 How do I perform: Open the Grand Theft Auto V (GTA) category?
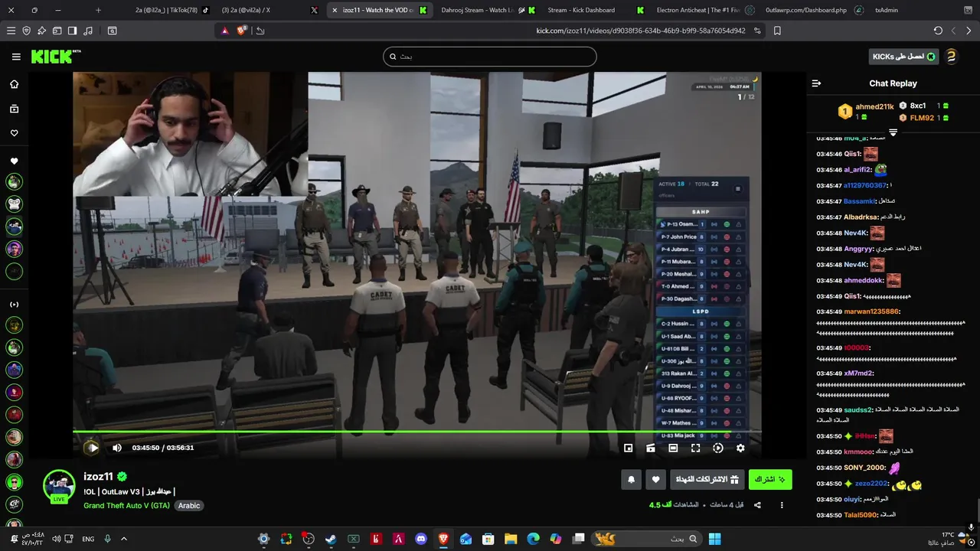pyautogui.click(x=127, y=506)
